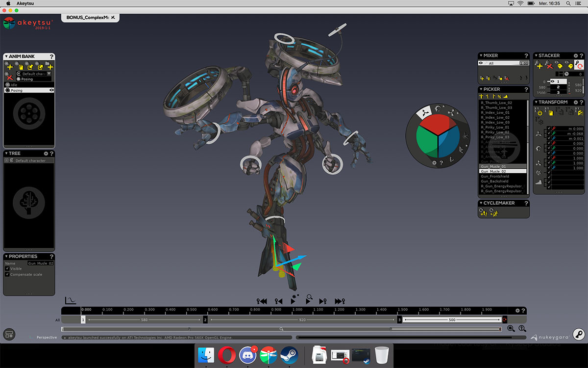Open Picker help question mark
Image resolution: width=588 pixels, height=368 pixels.
[x=526, y=89]
